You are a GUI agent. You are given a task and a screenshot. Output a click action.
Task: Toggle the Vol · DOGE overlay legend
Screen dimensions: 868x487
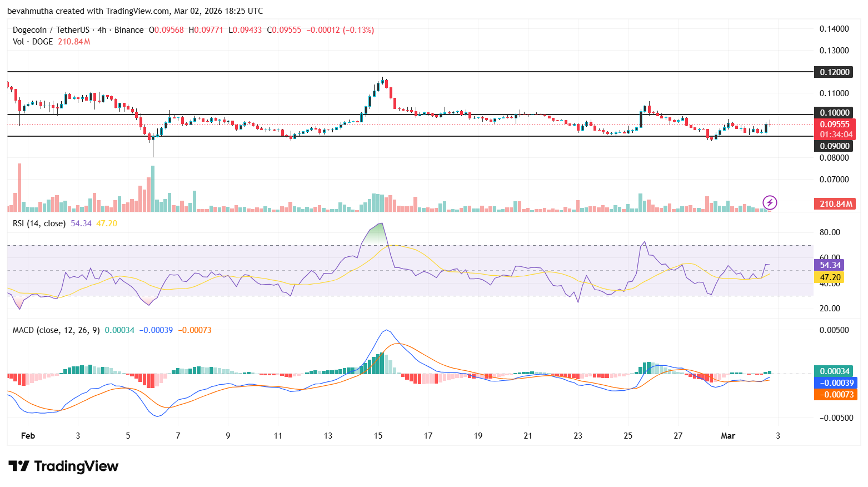click(32, 41)
